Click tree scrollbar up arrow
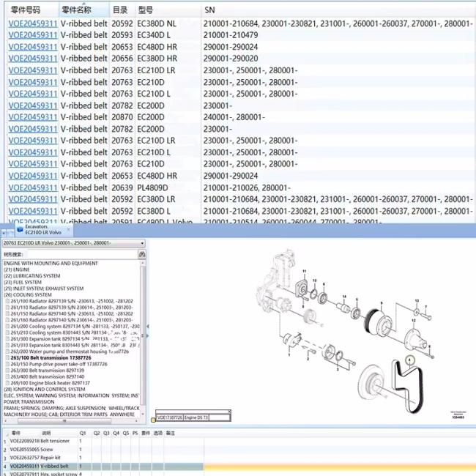The width and height of the screenshot is (476, 476). click(143, 263)
